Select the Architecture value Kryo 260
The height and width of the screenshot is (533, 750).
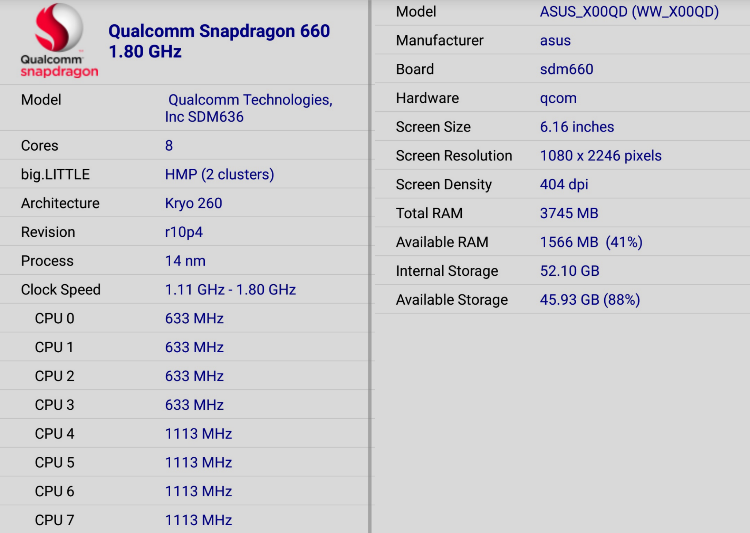[194, 203]
